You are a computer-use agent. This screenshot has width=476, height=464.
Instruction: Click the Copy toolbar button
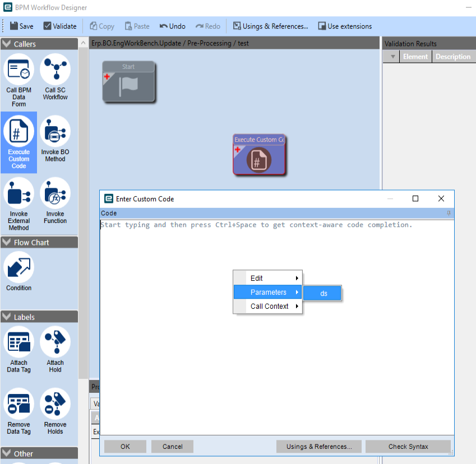102,26
